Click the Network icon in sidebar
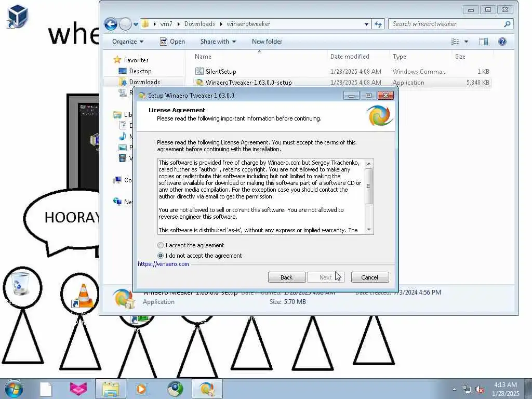 point(117,202)
